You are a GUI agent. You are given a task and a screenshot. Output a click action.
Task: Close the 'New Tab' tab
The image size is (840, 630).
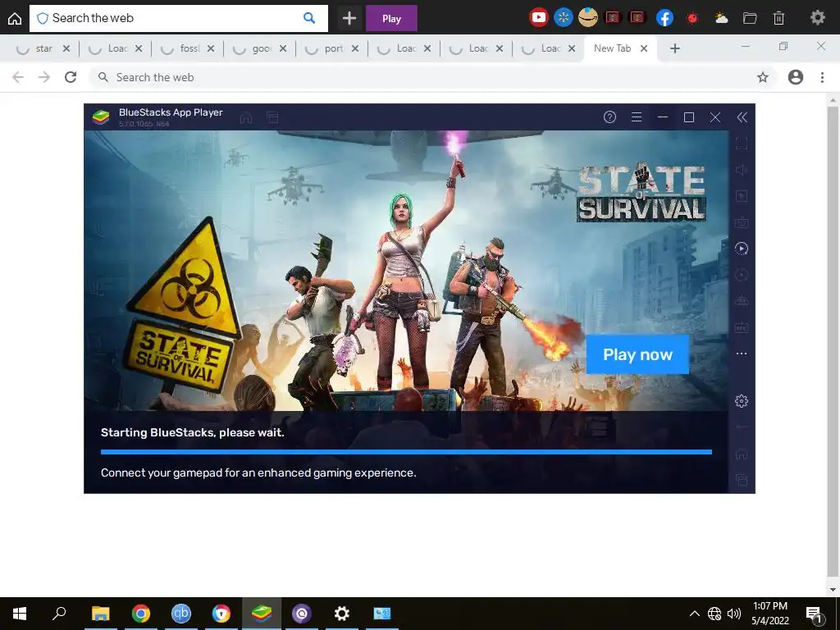tap(644, 48)
